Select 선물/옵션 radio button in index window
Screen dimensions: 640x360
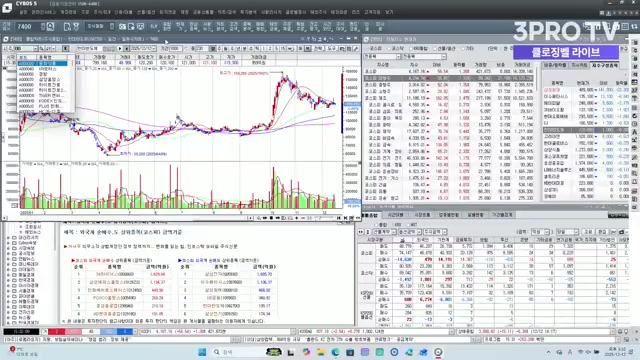pyautogui.click(x=435, y=49)
